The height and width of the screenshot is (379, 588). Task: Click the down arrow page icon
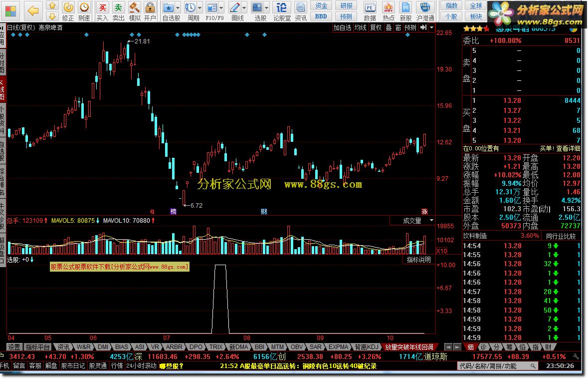[52, 16]
